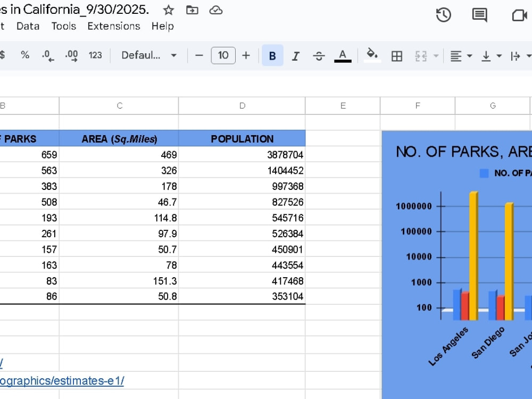Click horizontal align icon
This screenshot has width=532, height=399.
click(x=456, y=56)
